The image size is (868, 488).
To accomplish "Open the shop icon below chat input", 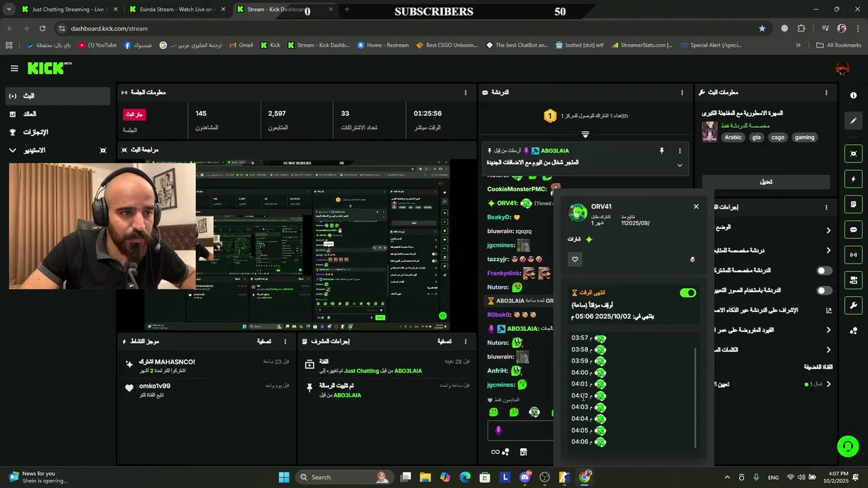I will pyautogui.click(x=523, y=452).
